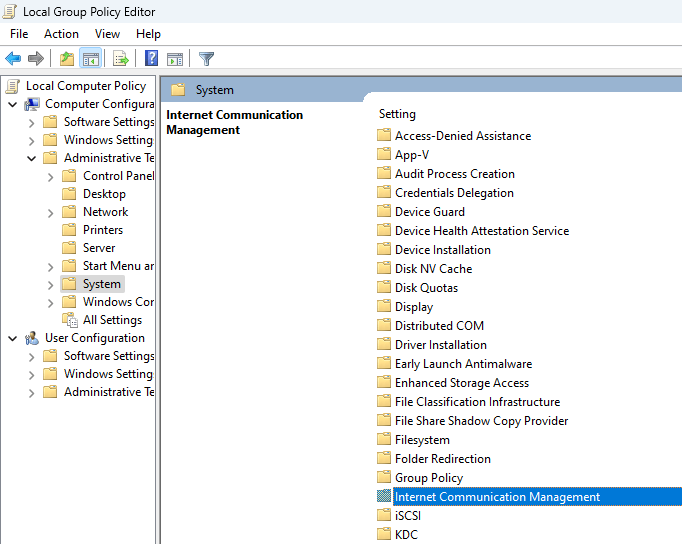
Task: Select File Share Shadow Copy Provider
Action: click(x=481, y=421)
